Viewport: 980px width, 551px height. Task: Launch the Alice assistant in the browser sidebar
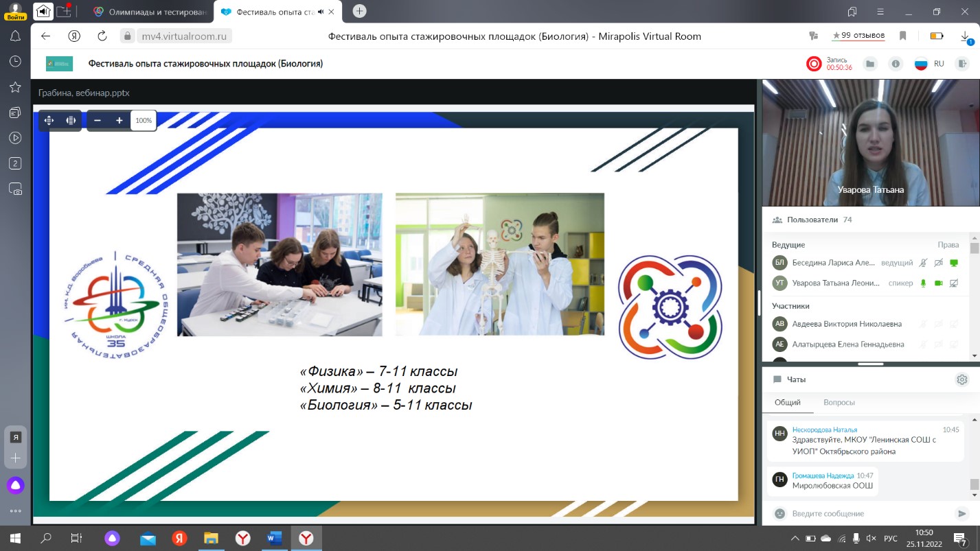15,486
